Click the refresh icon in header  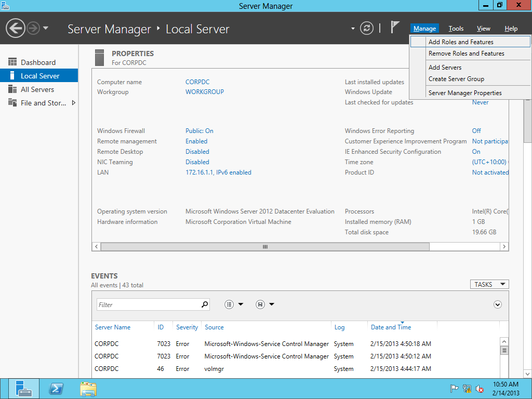[367, 28]
